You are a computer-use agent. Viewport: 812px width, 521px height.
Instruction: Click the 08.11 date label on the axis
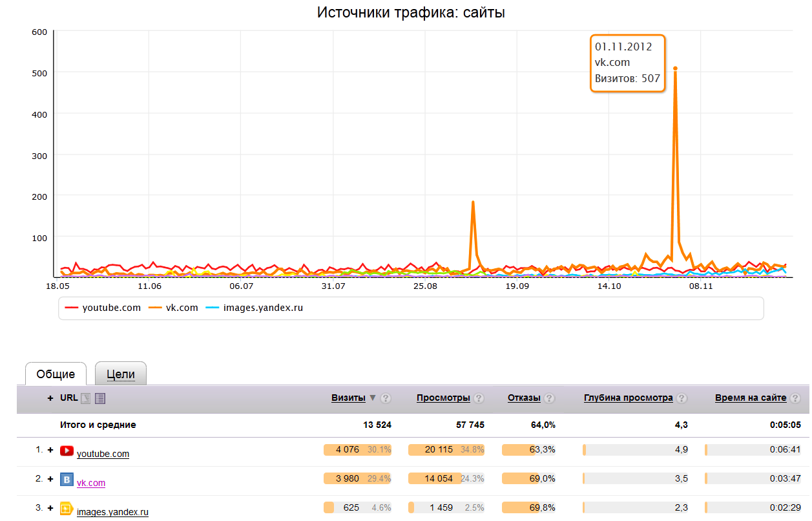701,286
